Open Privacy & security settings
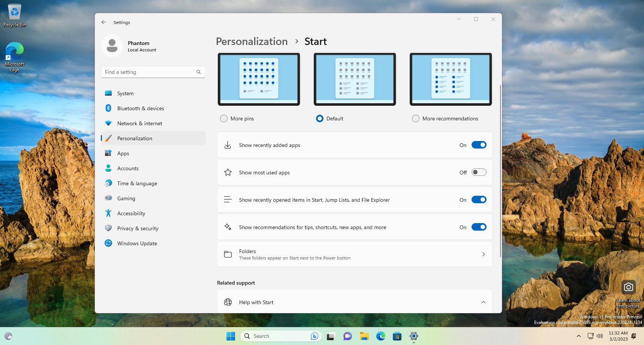Viewport: 644px width, 345px height. tap(138, 228)
